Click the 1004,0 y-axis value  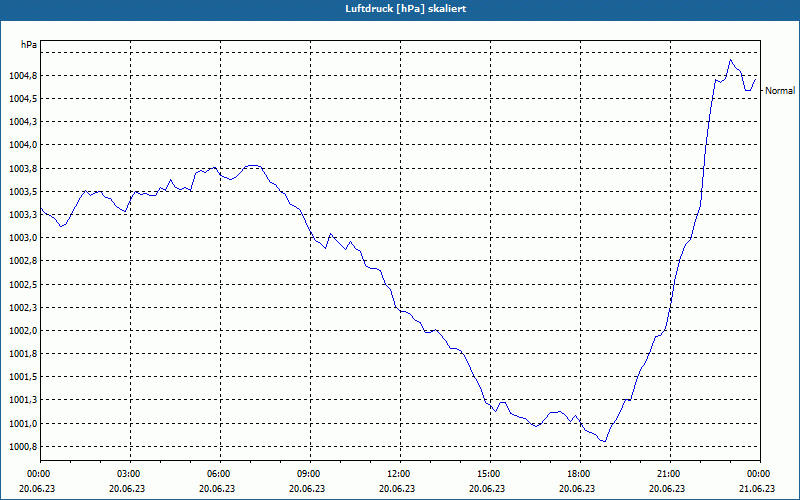click(23, 145)
